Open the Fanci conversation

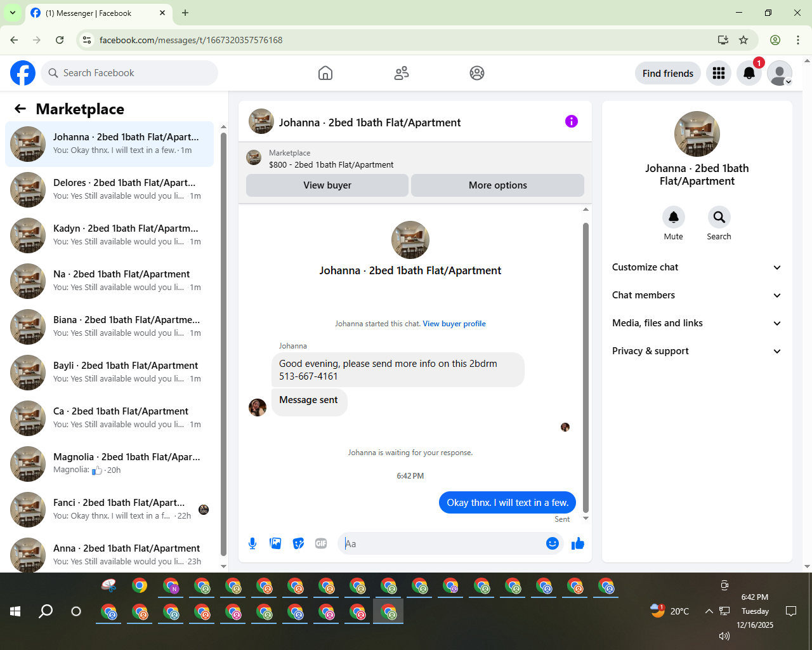coord(110,510)
